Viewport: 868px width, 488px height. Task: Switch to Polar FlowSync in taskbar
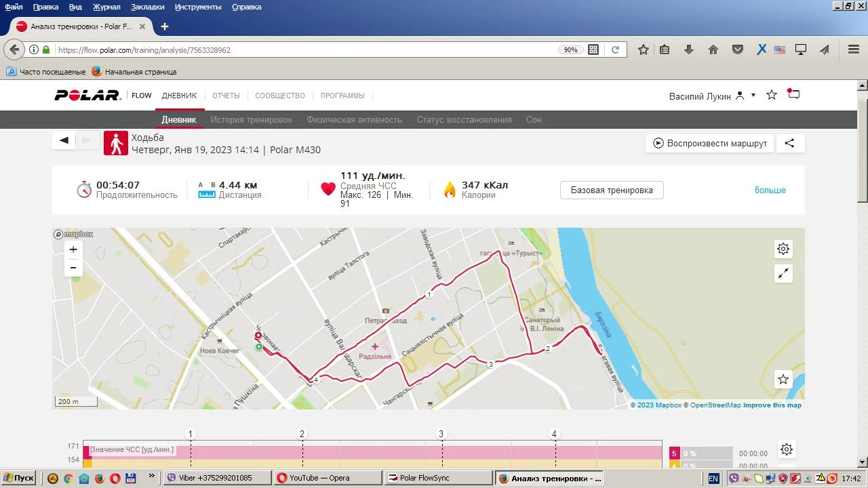click(x=437, y=478)
